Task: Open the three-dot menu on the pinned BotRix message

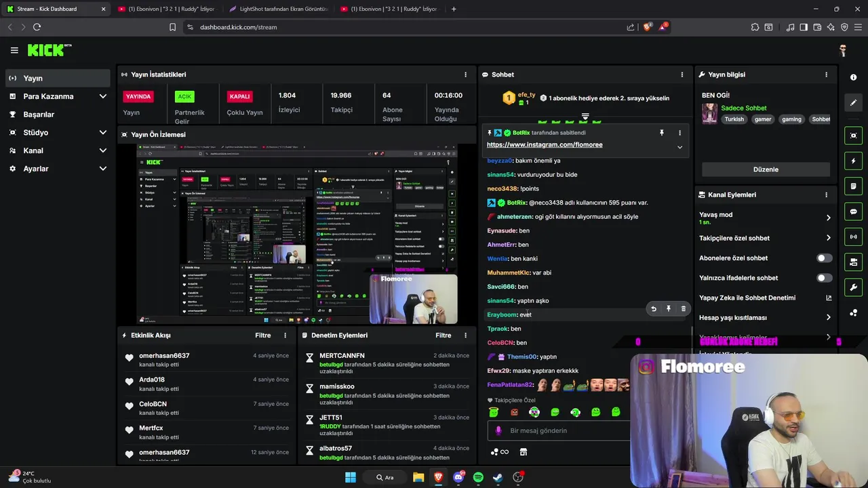Action: tap(679, 133)
